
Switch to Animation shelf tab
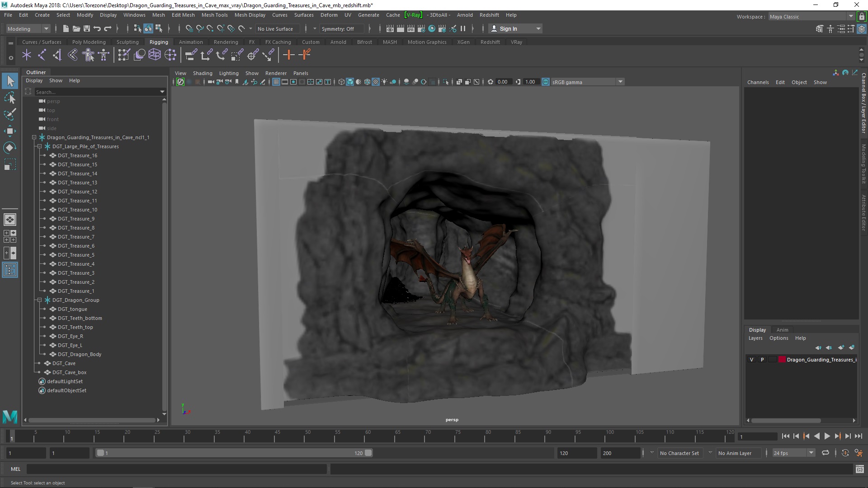click(191, 42)
